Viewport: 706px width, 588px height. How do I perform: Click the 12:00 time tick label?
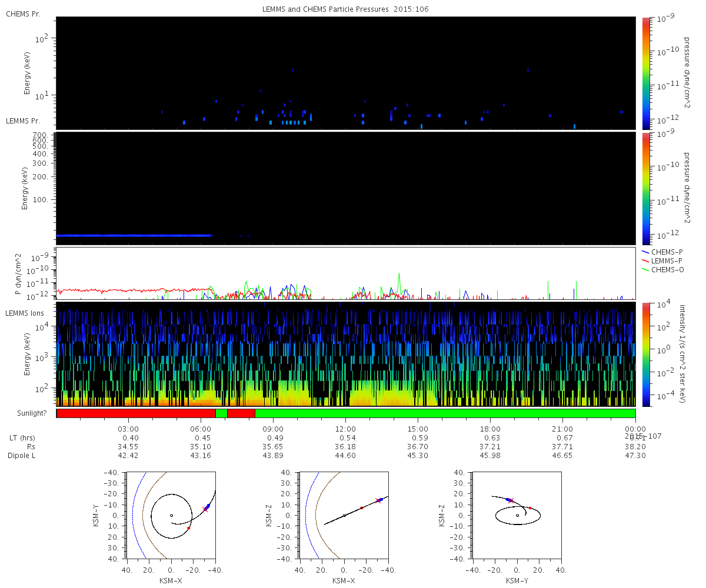click(x=345, y=429)
